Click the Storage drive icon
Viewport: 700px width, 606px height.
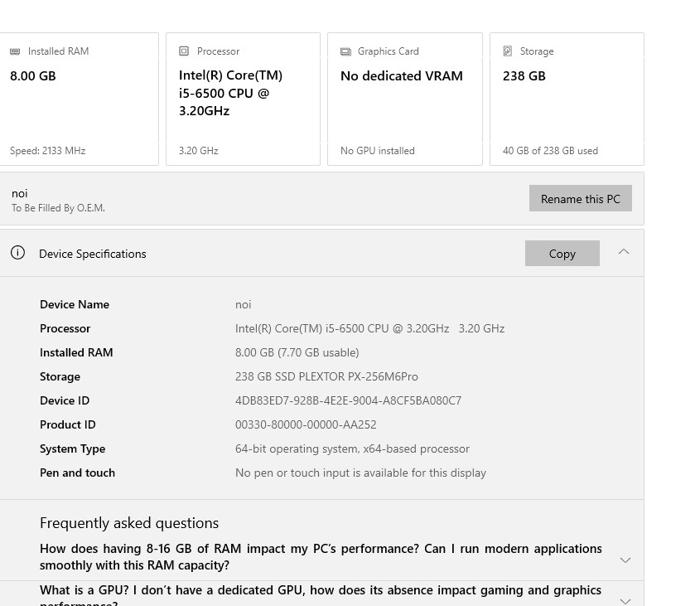coord(508,51)
